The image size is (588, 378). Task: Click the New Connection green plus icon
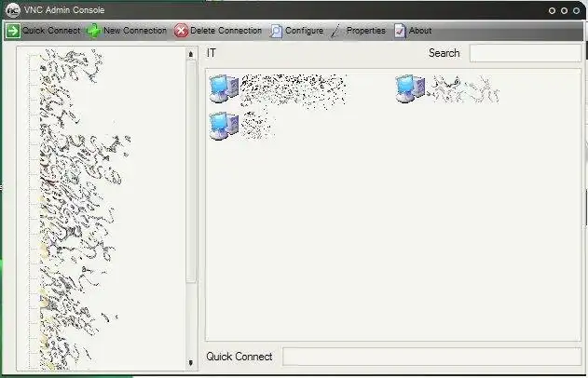[x=94, y=31]
